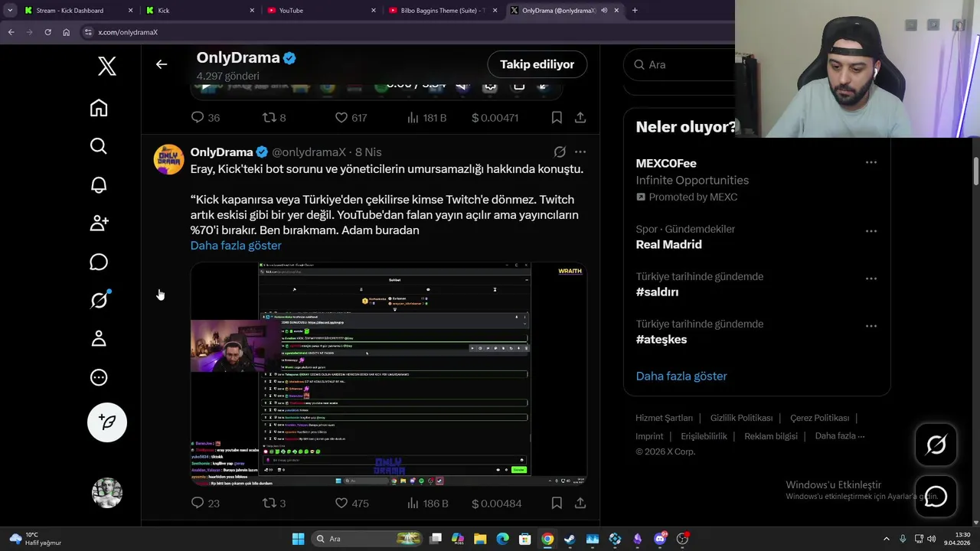Open the Notifications bell icon

click(x=99, y=185)
